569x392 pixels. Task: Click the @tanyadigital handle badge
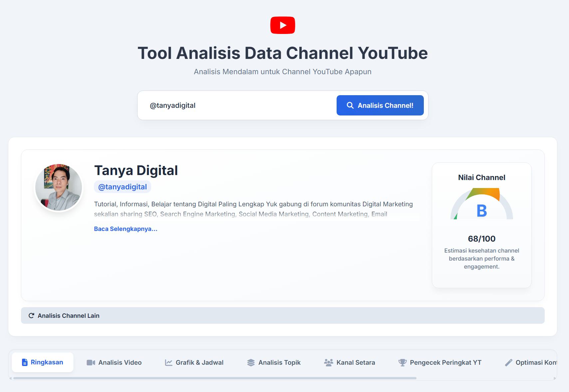click(x=123, y=187)
